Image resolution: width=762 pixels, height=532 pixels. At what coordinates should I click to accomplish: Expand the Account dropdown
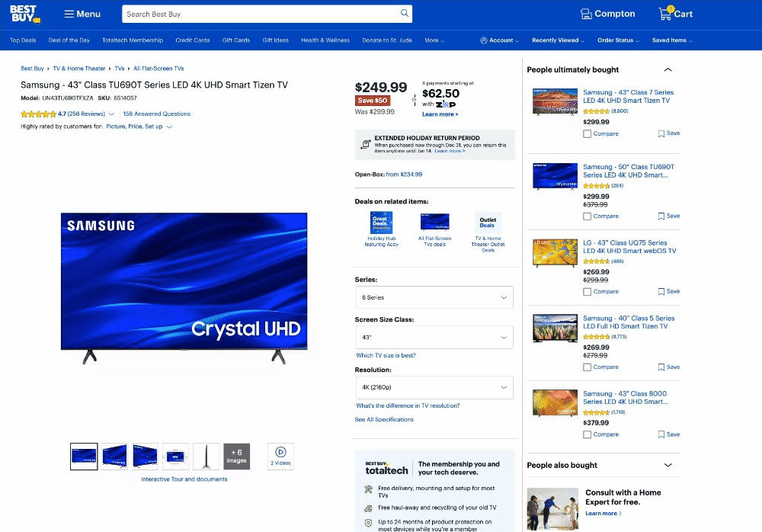tap(500, 40)
